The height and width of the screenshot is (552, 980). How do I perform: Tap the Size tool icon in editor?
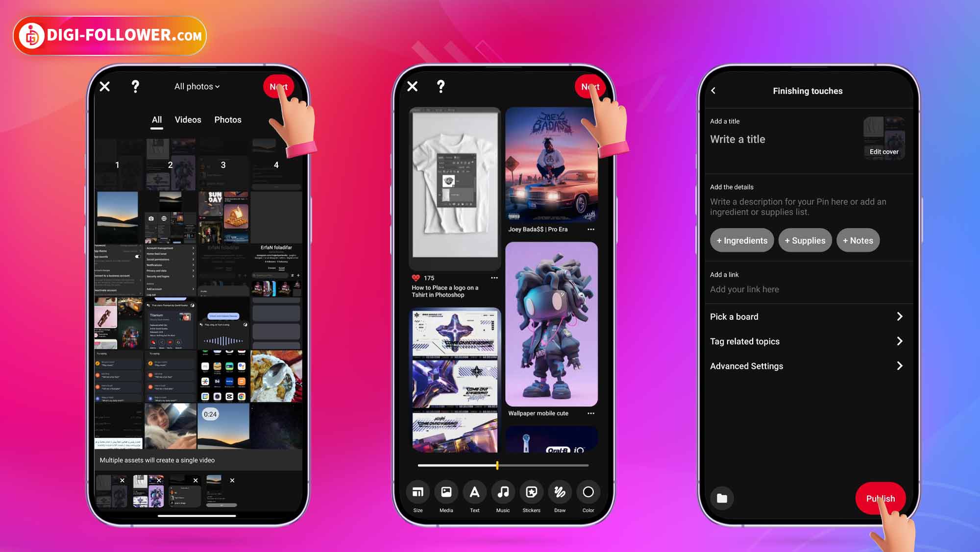click(x=418, y=492)
